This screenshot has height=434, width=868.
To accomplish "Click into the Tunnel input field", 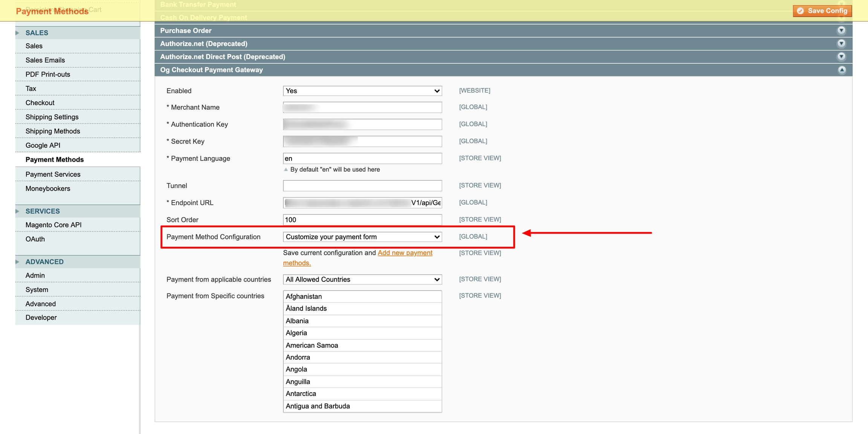I will coord(362,186).
